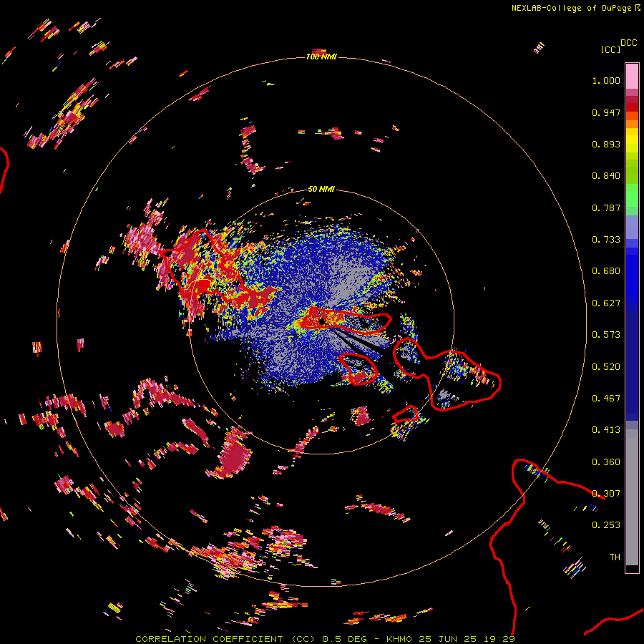Image resolution: width=644 pixels, height=644 pixels.
Task: Click the NEXLAB-College of DuPage watermark text
Action: pyautogui.click(x=575, y=8)
